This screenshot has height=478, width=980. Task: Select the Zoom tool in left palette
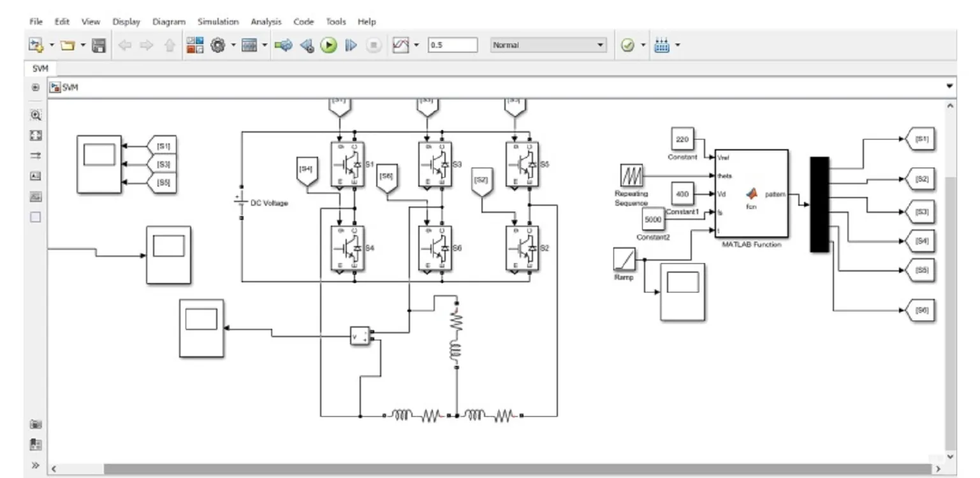(36, 115)
